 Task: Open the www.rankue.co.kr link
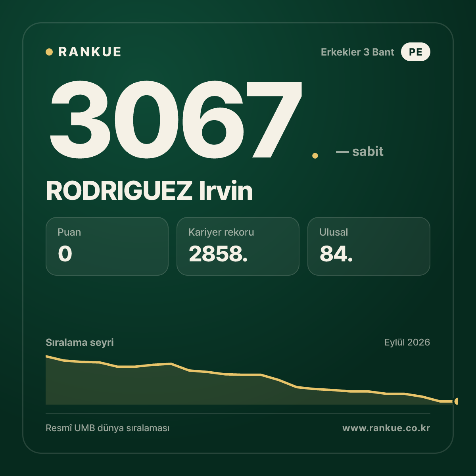386,428
